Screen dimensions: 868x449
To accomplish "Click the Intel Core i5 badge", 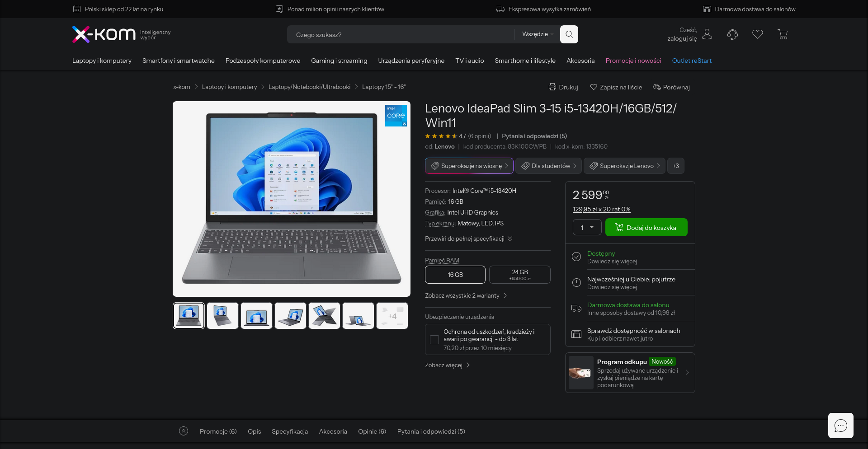I will tap(396, 116).
